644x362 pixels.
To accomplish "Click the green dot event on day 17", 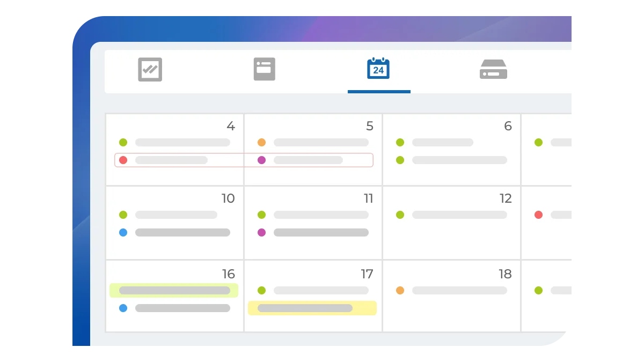I will pyautogui.click(x=313, y=291).
